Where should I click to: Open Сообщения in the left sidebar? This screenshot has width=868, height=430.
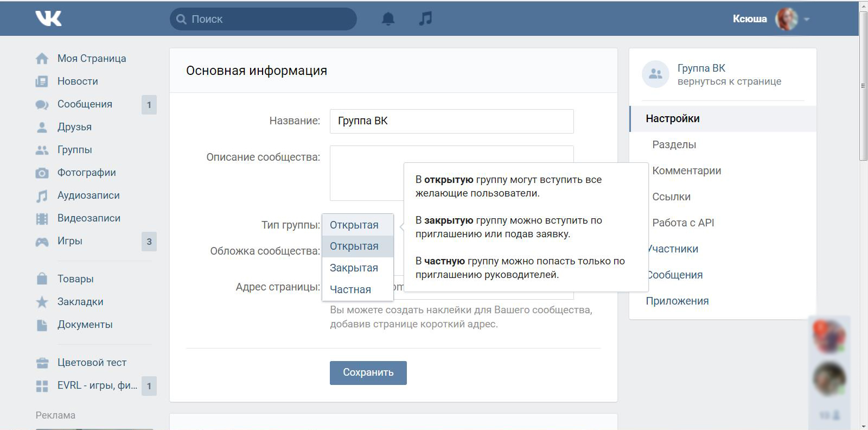click(85, 104)
